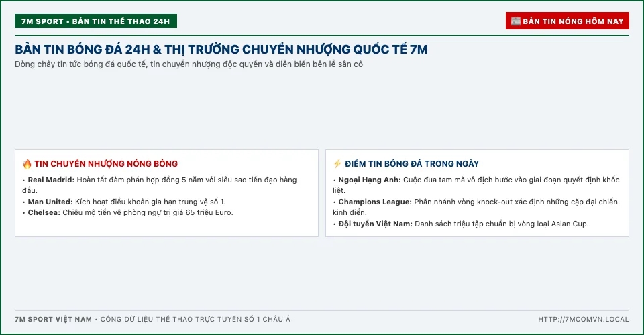Click the fire icon beside Tin Chuyển Nhượng
Screen dimensions: 644x335
[x=27, y=164]
